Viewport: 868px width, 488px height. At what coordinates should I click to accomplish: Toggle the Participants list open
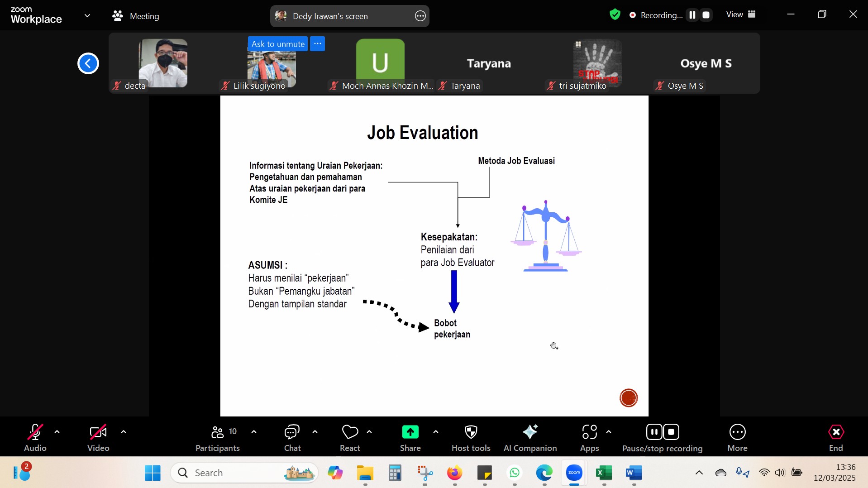click(x=217, y=437)
